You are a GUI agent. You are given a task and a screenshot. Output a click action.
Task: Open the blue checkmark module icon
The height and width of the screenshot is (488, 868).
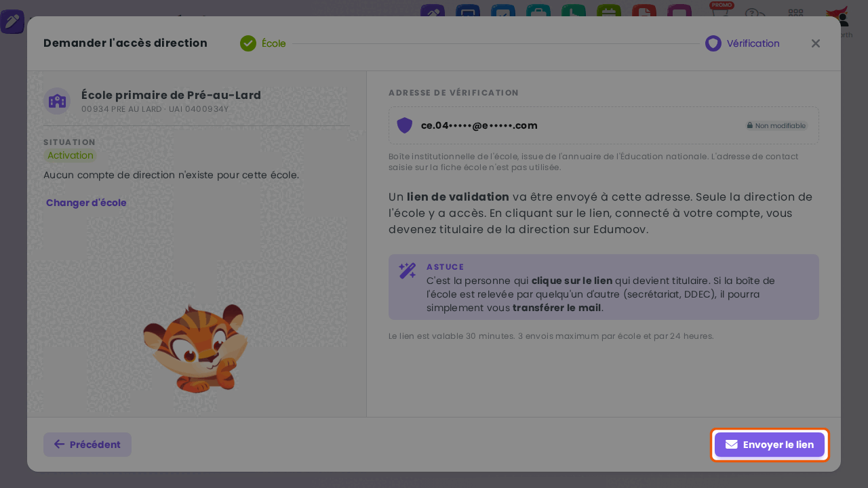click(x=503, y=12)
